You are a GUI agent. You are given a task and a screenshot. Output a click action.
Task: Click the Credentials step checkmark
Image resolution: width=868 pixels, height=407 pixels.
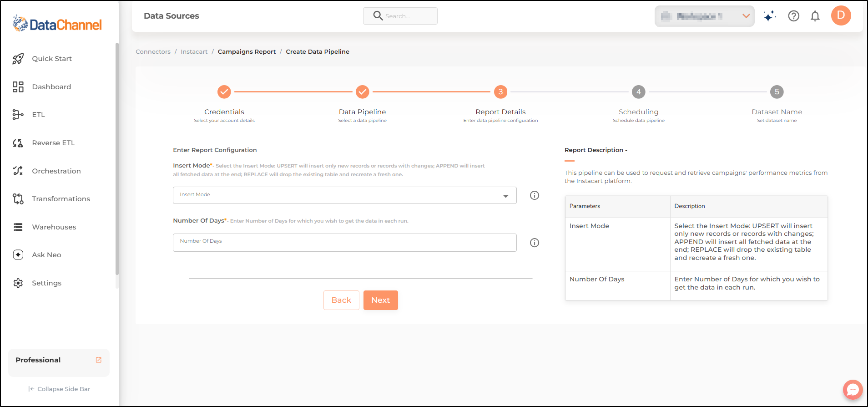pos(224,92)
